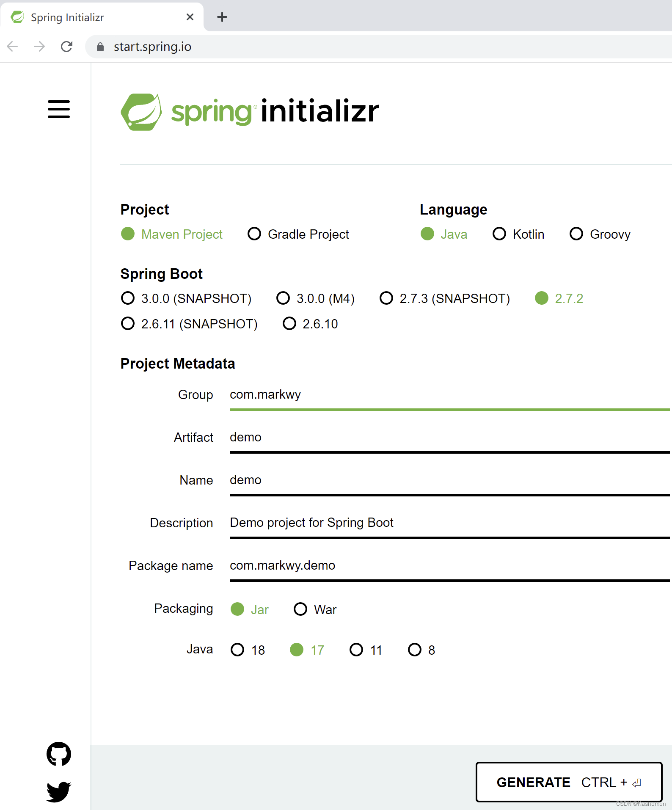Screen dimensions: 672x810
Task: Select Java version 11
Action: click(366, 650)
